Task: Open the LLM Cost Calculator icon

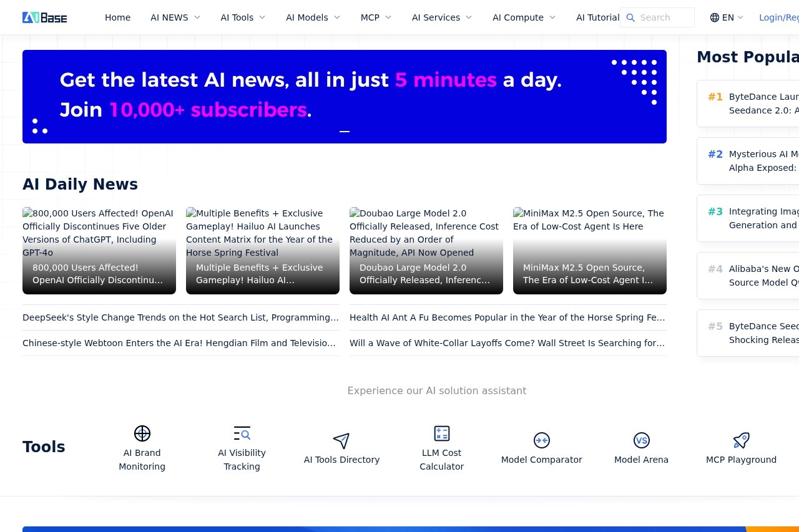Action: 442,433
